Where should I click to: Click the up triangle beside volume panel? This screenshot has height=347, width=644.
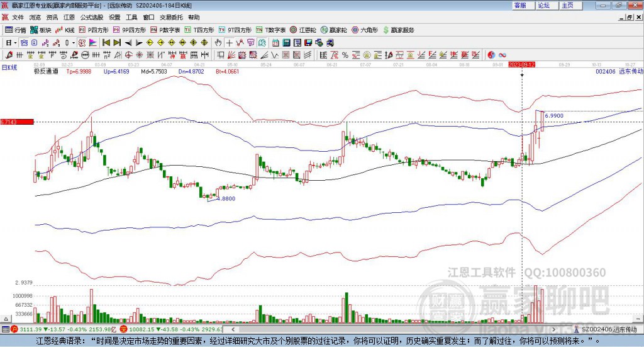(6, 319)
